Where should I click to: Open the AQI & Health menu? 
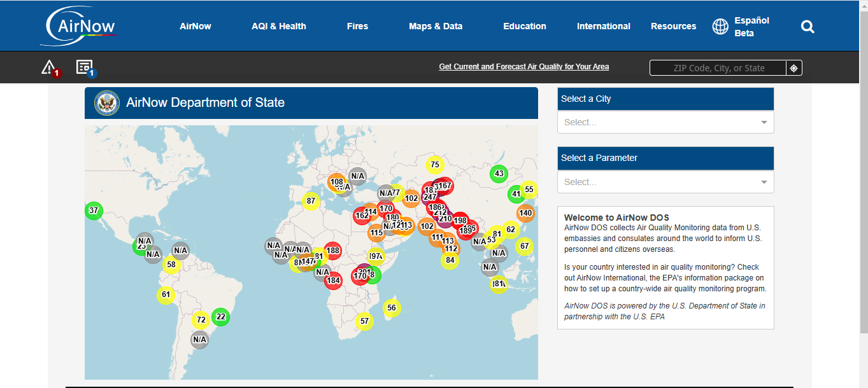(279, 26)
